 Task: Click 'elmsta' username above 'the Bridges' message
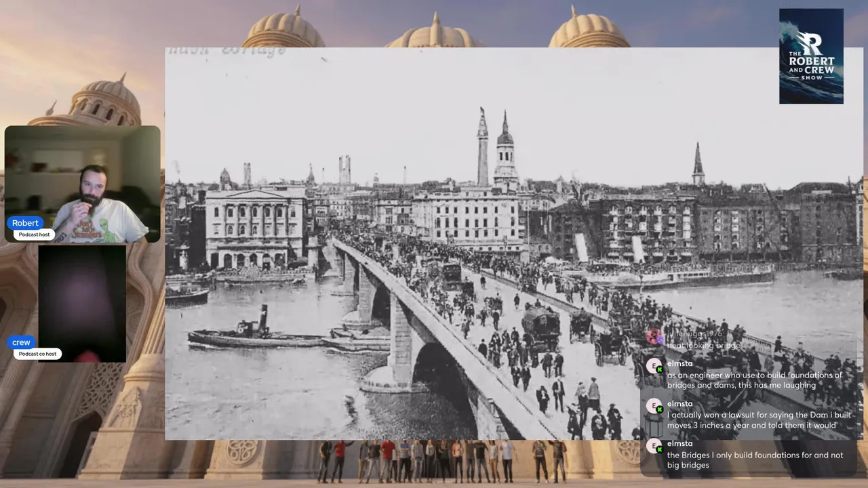[x=679, y=444]
